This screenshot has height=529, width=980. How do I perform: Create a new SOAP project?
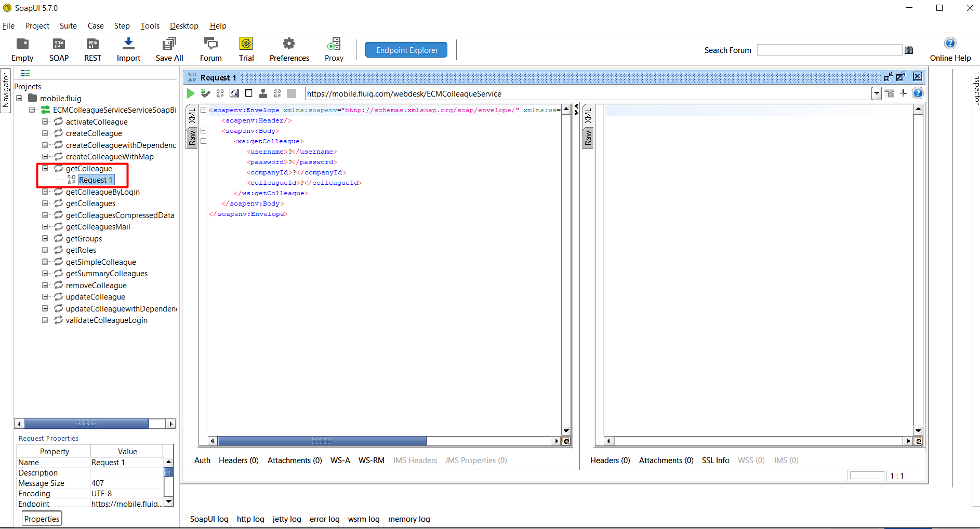(59, 49)
